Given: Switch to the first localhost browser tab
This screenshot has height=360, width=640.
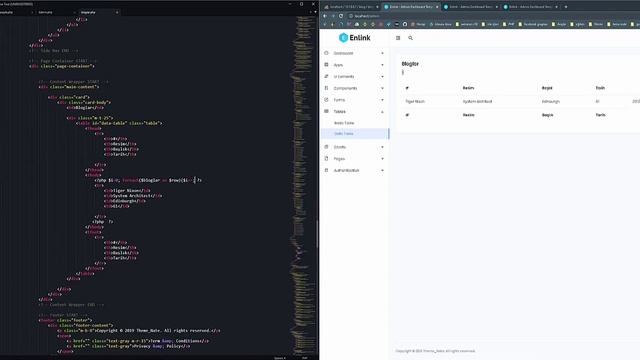Looking at the screenshot, I should click(x=351, y=7).
